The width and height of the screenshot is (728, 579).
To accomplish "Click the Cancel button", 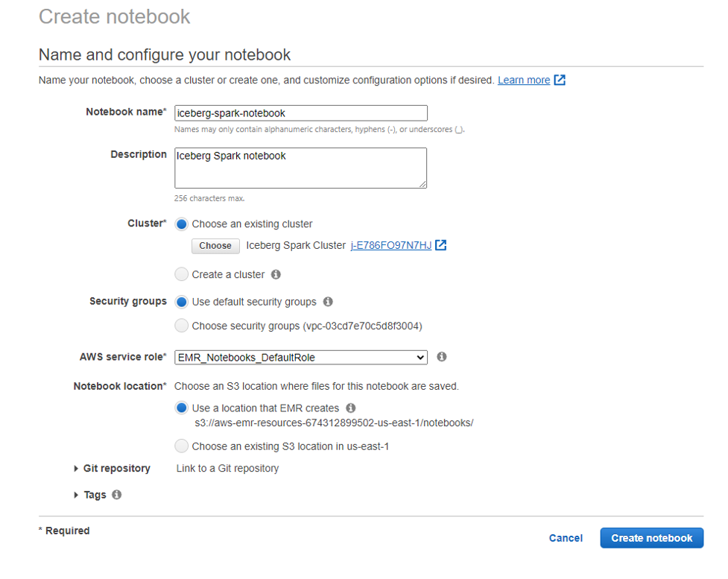I will 565,537.
